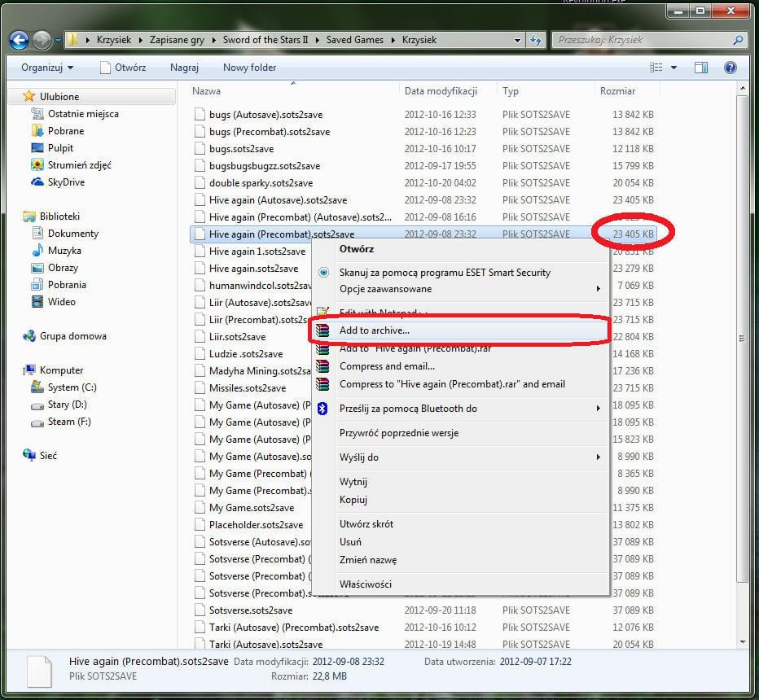Click the change view icon
This screenshot has width=759, height=700.
click(656, 68)
